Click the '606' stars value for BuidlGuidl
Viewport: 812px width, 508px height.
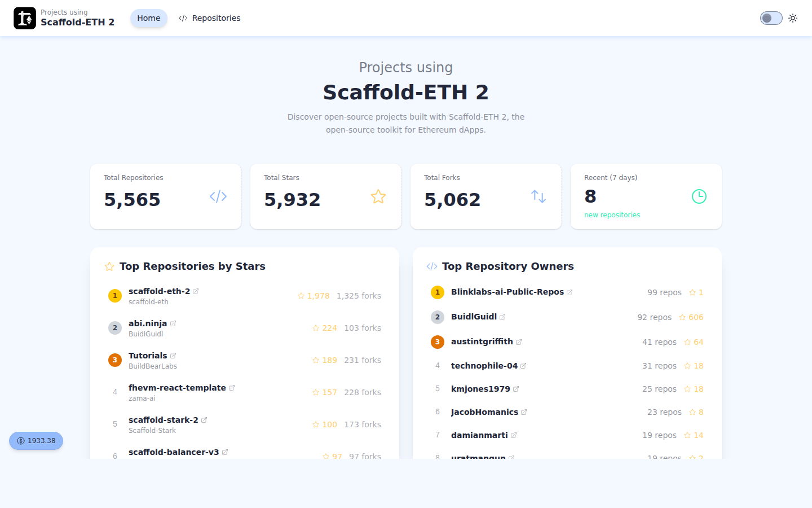696,317
